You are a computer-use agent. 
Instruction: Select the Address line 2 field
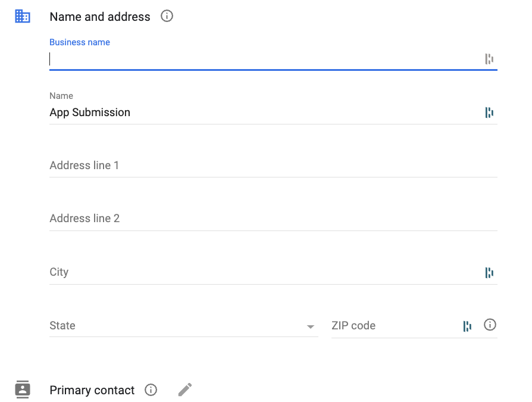(x=273, y=219)
